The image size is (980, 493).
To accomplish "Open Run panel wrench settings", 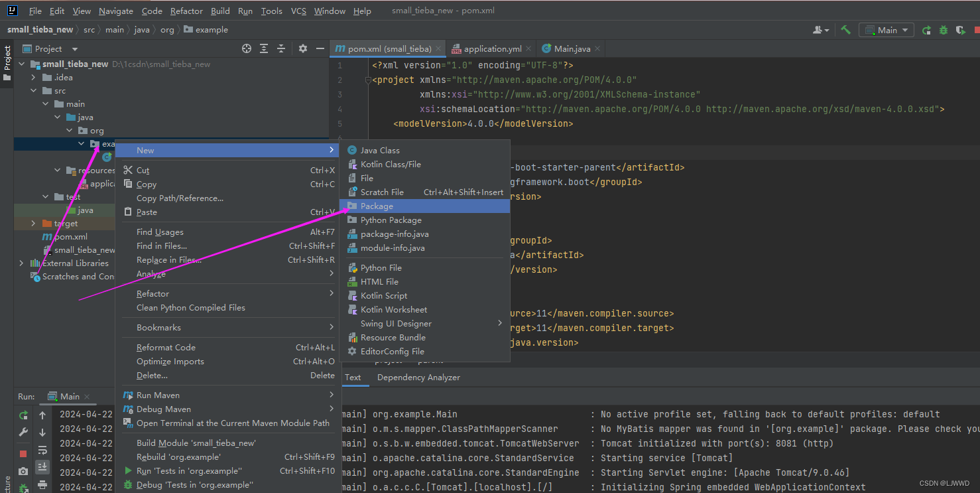I will [x=23, y=432].
